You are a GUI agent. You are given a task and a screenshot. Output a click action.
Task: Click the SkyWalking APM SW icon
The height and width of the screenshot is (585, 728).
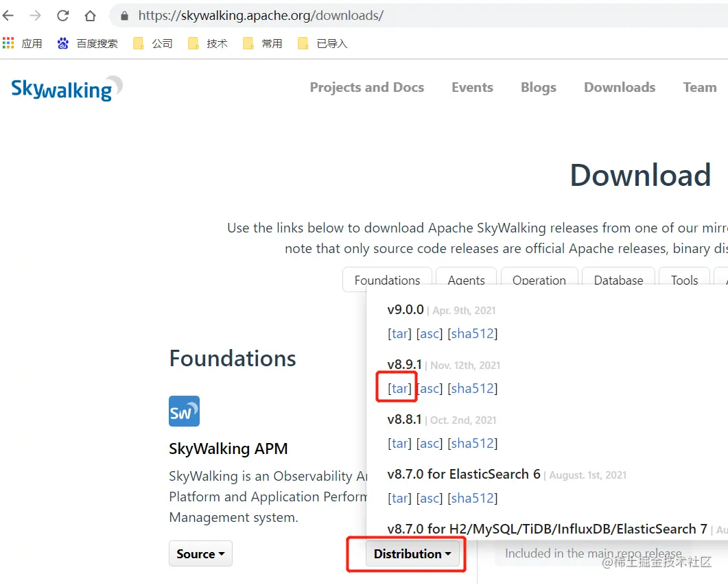pos(185,411)
